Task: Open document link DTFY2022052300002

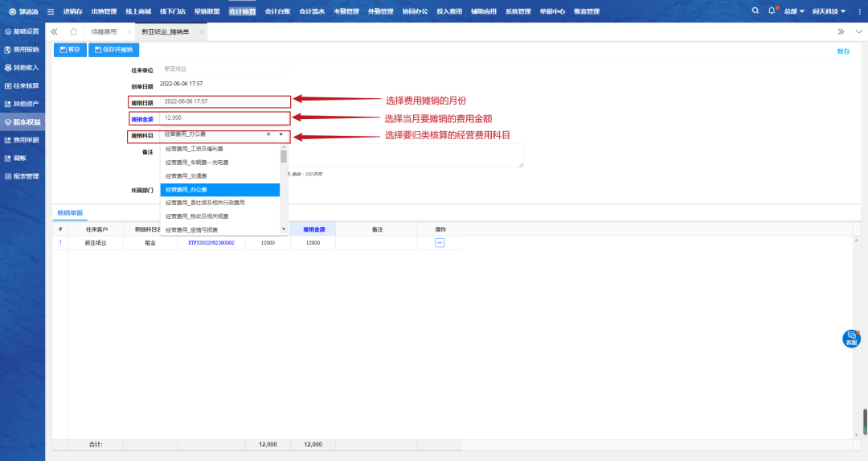Action: point(211,242)
